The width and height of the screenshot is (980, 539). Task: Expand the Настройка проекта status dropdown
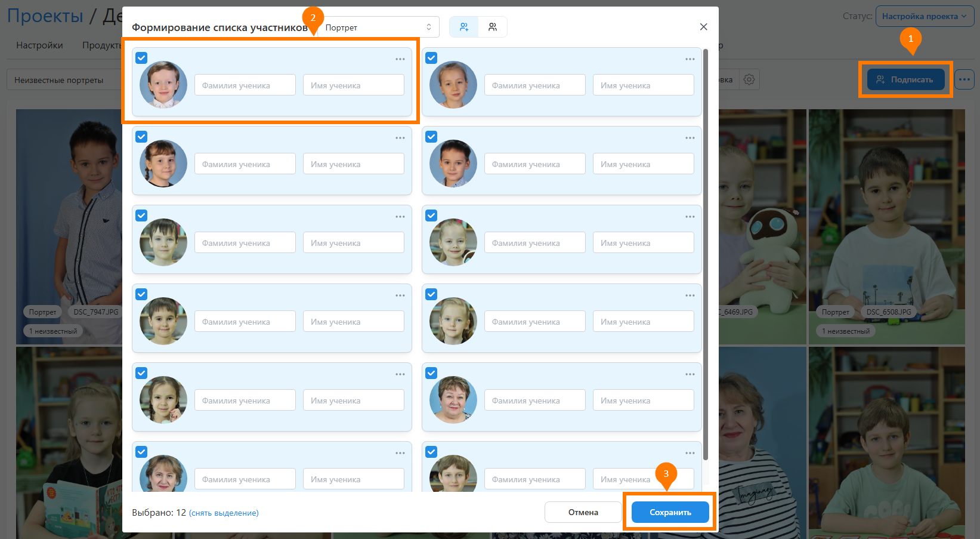[x=924, y=16]
